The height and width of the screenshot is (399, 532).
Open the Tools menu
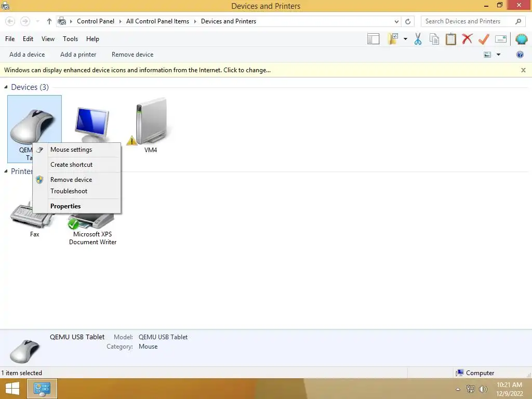point(70,39)
